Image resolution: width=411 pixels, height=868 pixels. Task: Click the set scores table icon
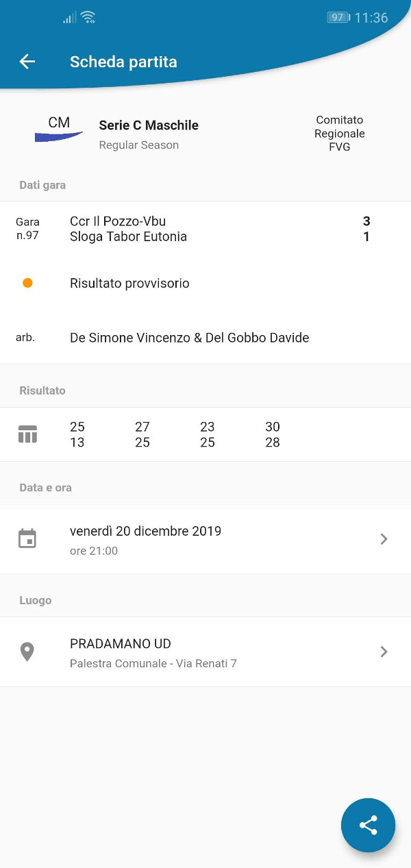(x=27, y=434)
